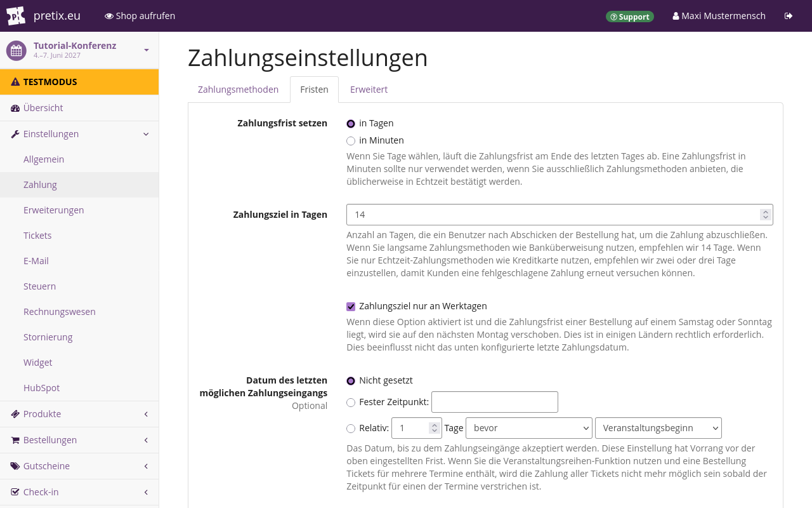Expand the Gutscheine submenu chevron

point(146,466)
